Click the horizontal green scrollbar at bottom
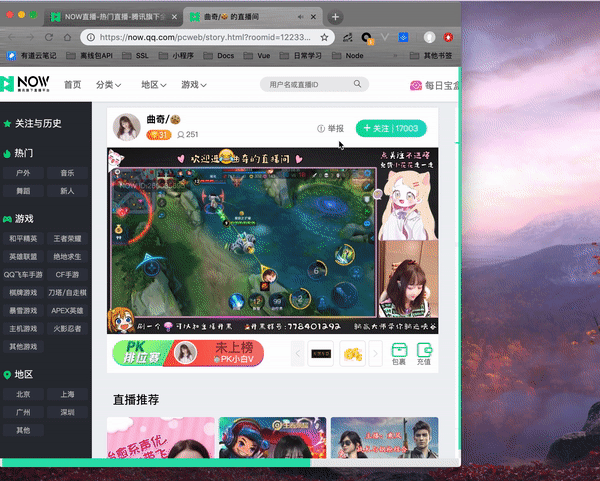Screen dimensions: 600x481 [155, 463]
